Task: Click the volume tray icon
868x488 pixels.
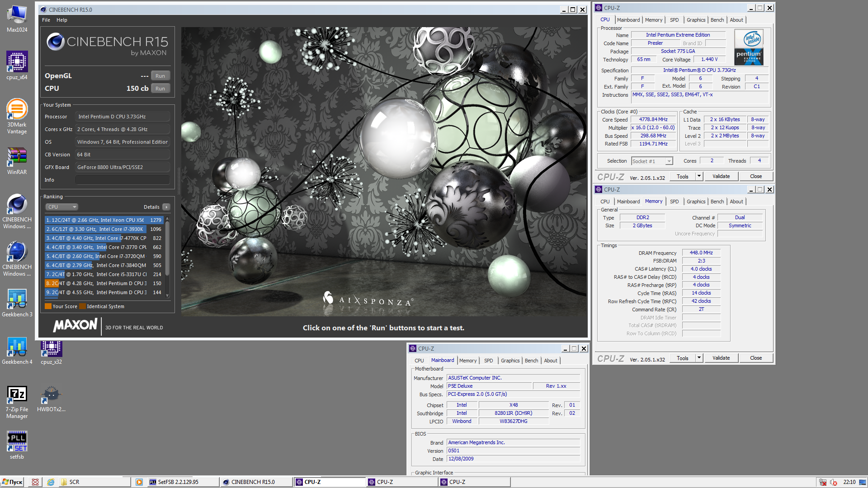Action: coord(834,482)
